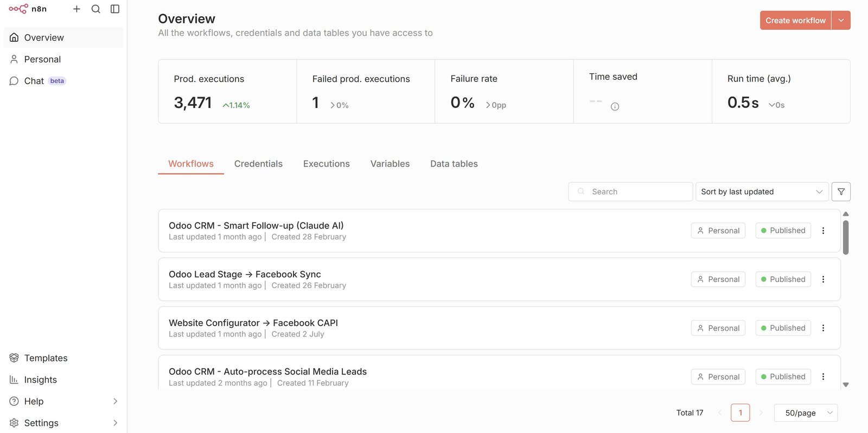Select the Workflows tab
This screenshot has height=433, width=868.
191,164
